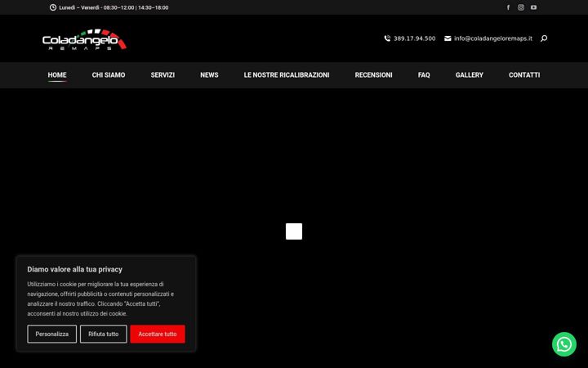Open the SERVIZI menu
Image resolution: width=588 pixels, height=368 pixels.
163,75
